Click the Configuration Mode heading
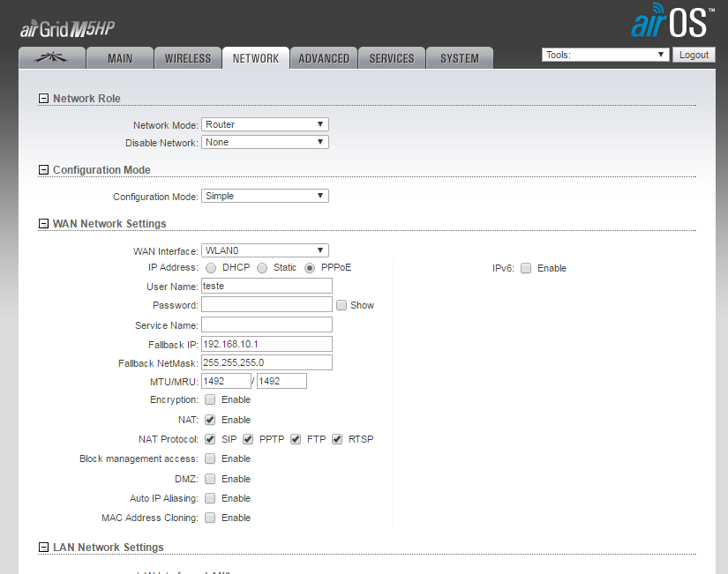Screen dimensions: 728x574 click(101, 170)
